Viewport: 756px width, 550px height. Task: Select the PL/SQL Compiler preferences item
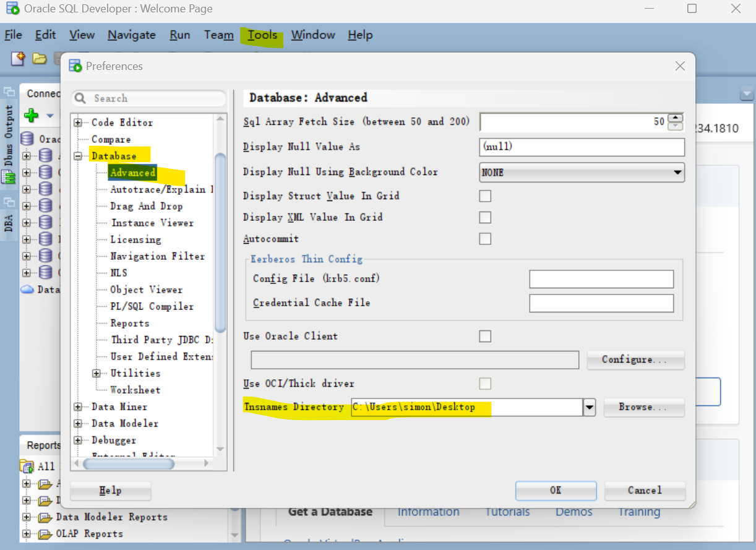152,306
